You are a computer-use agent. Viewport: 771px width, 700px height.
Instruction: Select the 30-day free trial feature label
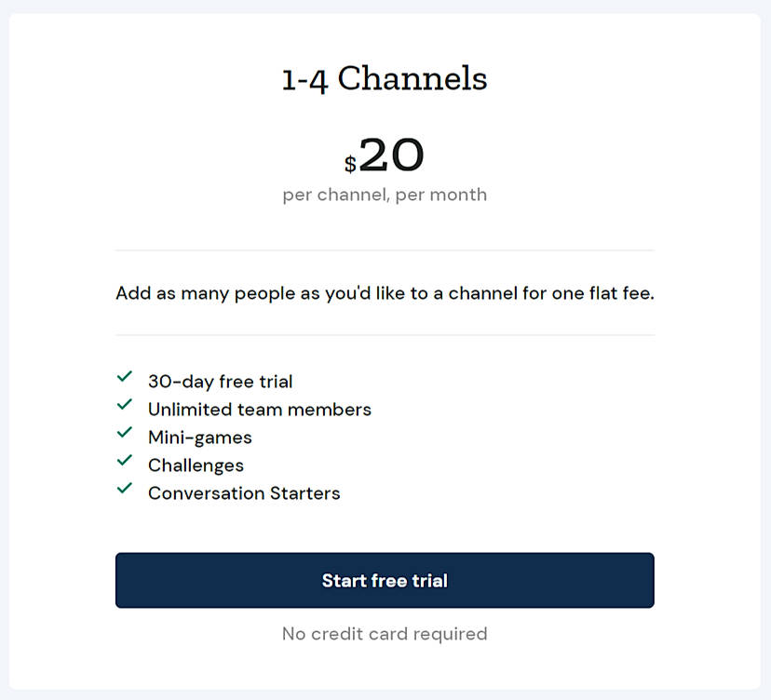pyautogui.click(x=220, y=381)
